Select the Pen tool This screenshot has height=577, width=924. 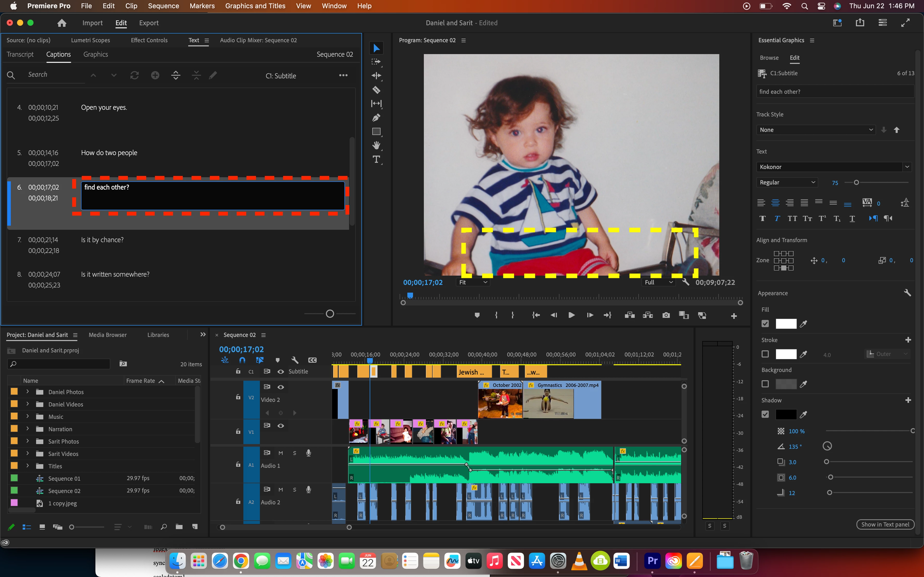376,117
